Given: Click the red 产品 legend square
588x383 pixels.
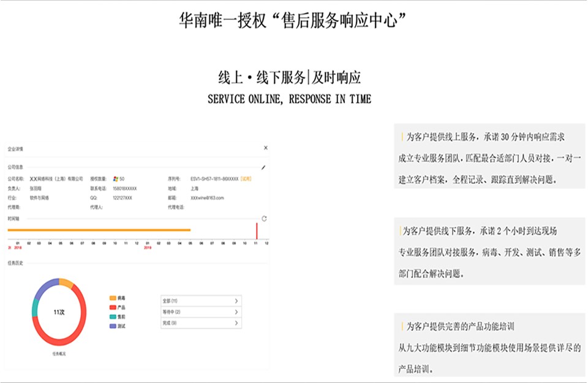Looking at the screenshot, I should coord(112,307).
